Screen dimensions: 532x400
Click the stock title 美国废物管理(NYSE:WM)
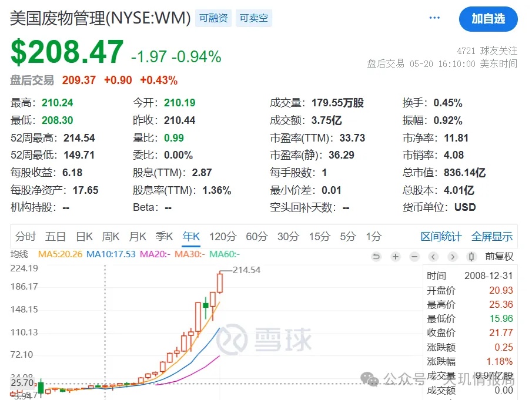tap(101, 18)
